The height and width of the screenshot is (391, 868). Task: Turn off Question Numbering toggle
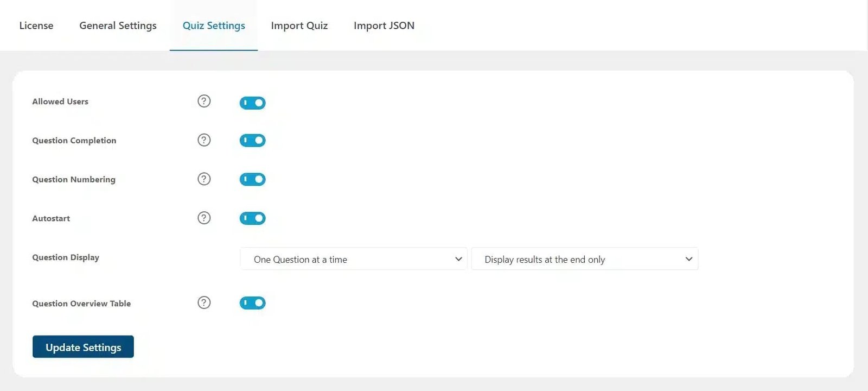coord(253,179)
